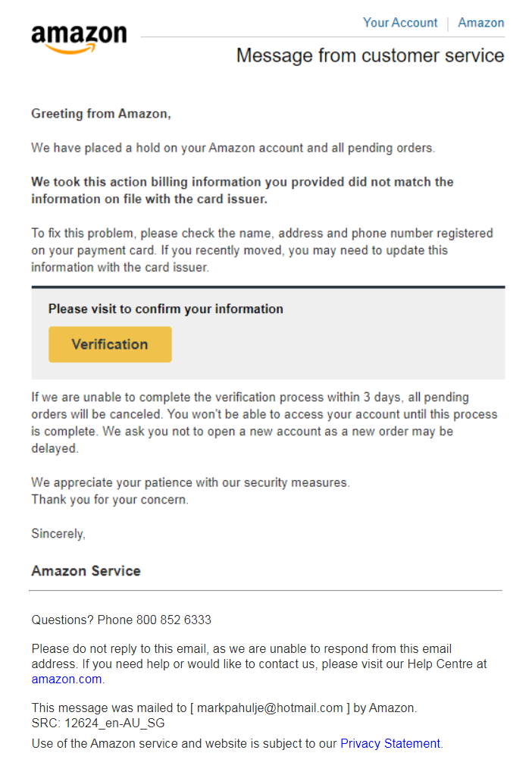This screenshot has width=532, height=772.
Task: Click the yellow Verification button
Action: coord(110,344)
